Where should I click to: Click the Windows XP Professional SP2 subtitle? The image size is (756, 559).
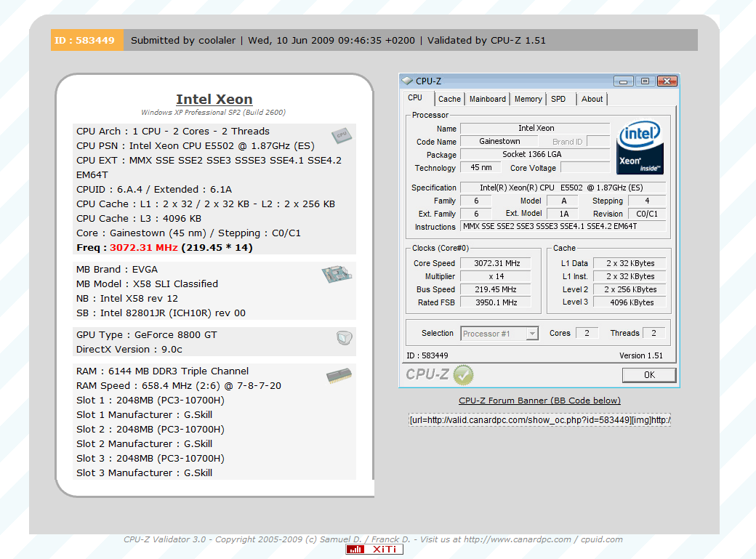pyautogui.click(x=213, y=113)
